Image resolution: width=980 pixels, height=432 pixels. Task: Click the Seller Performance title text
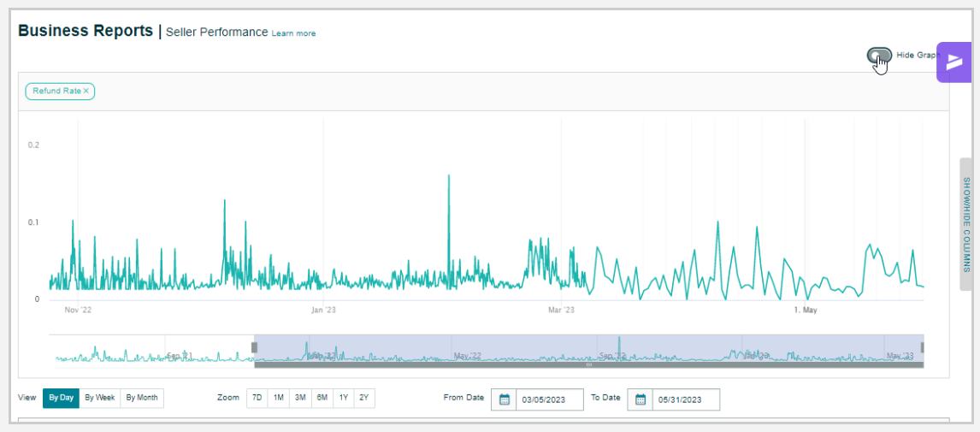pos(217,32)
